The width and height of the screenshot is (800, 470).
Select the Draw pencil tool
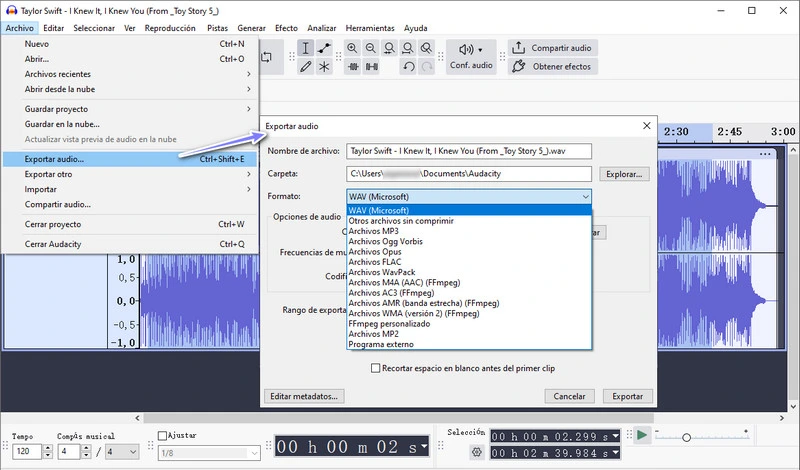(305, 66)
